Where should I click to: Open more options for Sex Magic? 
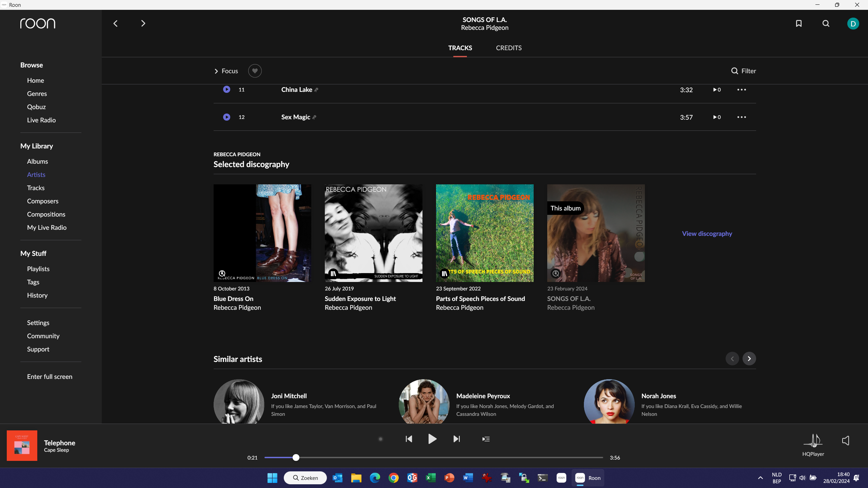click(x=742, y=117)
